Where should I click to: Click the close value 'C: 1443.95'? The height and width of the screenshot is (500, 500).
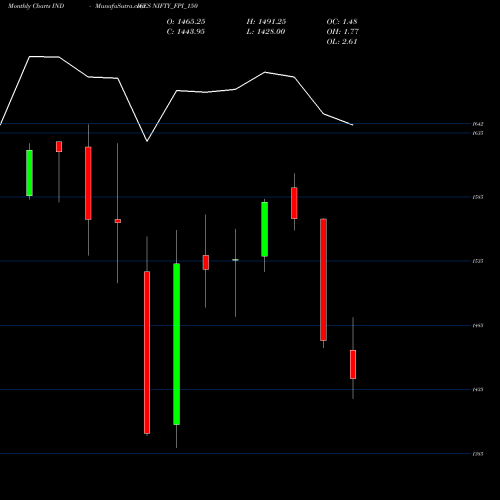pos(186,32)
